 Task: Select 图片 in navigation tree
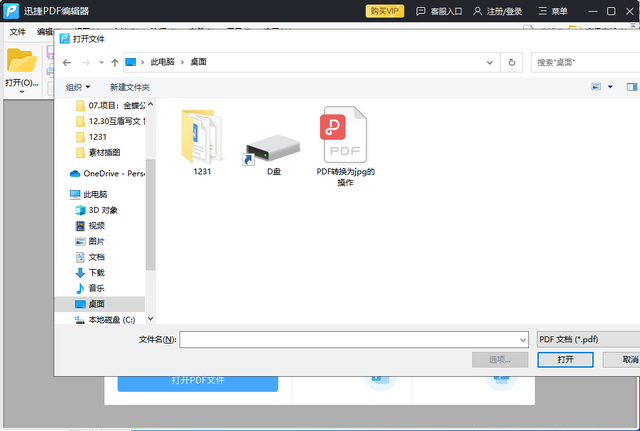coord(90,241)
